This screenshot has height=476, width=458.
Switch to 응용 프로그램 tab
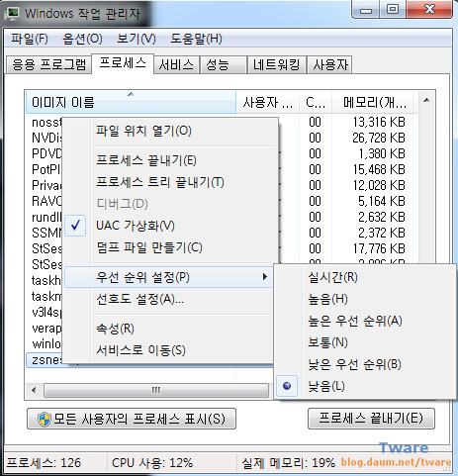(x=48, y=64)
